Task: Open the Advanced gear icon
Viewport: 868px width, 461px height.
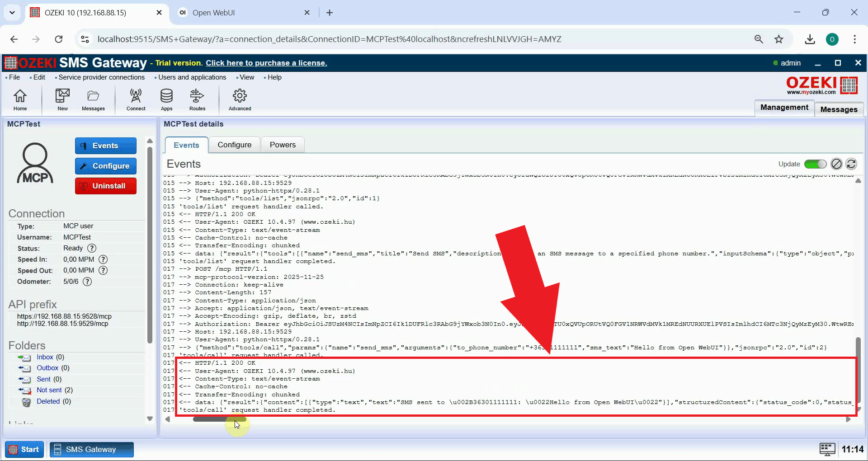Action: tap(240, 99)
